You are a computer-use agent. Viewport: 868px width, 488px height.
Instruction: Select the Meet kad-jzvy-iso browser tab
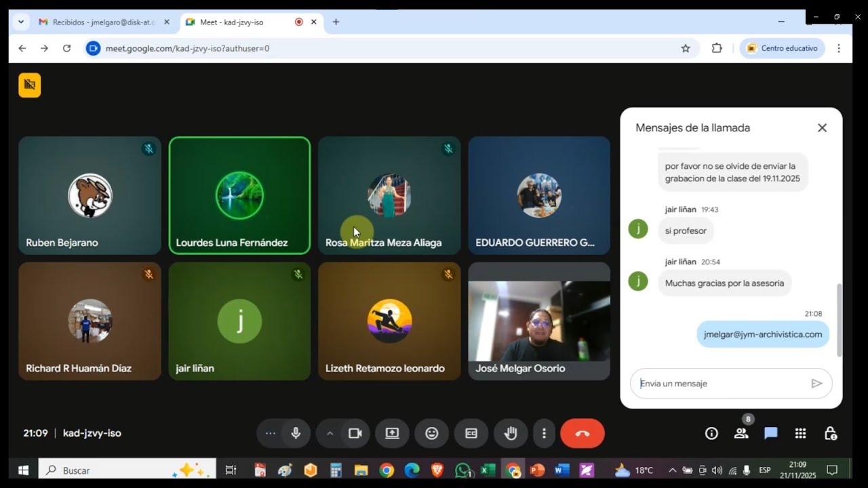pyautogui.click(x=251, y=22)
